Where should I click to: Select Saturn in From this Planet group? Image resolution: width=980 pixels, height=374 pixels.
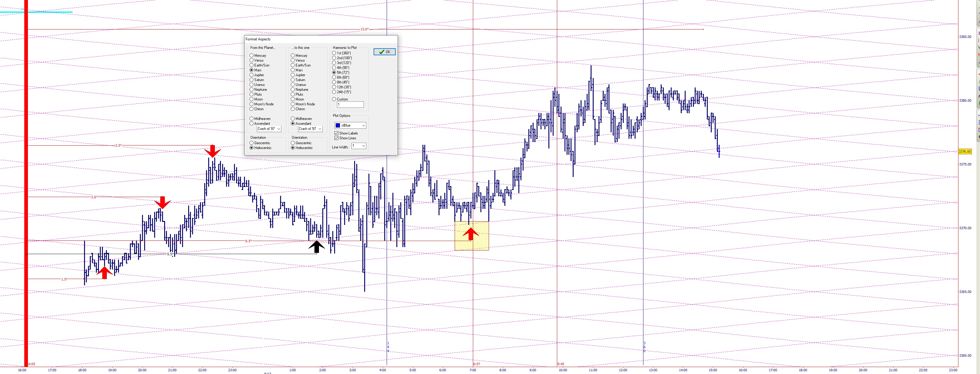[257, 80]
